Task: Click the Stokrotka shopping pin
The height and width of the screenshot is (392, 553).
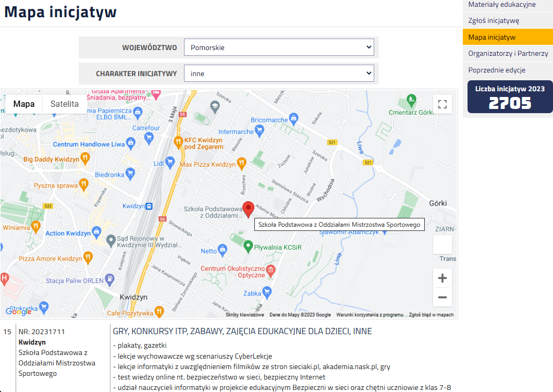Action: [x=44, y=308]
